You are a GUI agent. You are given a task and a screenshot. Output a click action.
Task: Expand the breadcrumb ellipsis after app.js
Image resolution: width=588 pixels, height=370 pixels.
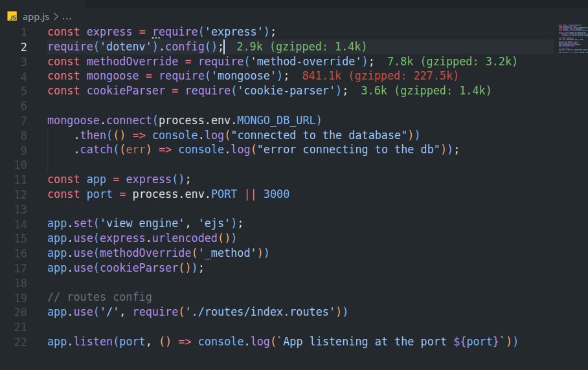(x=67, y=17)
